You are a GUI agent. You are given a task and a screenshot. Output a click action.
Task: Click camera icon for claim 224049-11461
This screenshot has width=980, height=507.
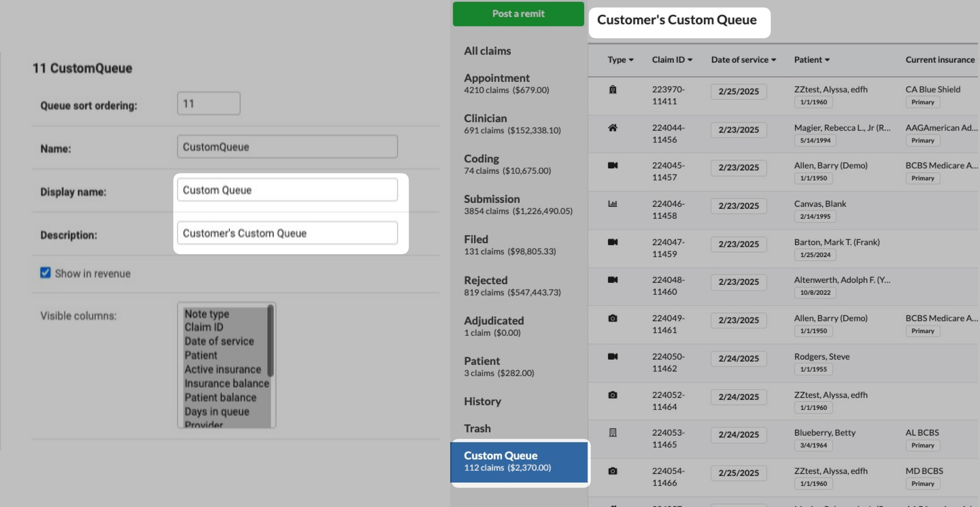(x=612, y=318)
